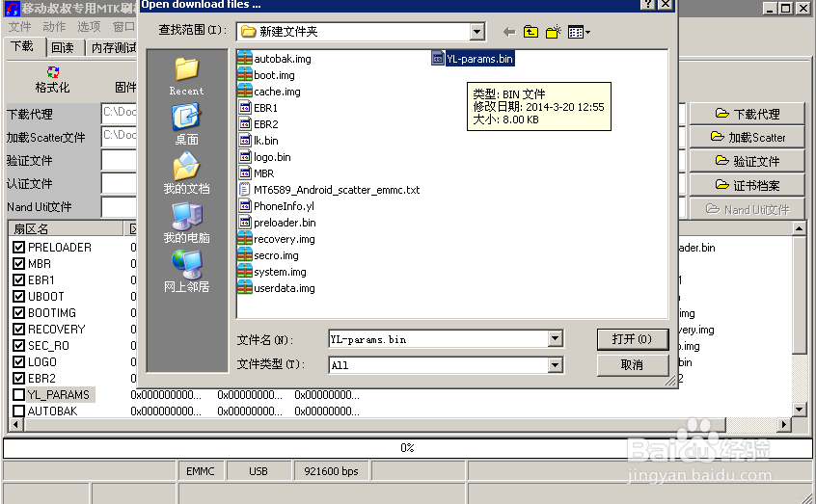Click the 验证文件 button on right side
The width and height of the screenshot is (816, 504).
[x=747, y=161]
